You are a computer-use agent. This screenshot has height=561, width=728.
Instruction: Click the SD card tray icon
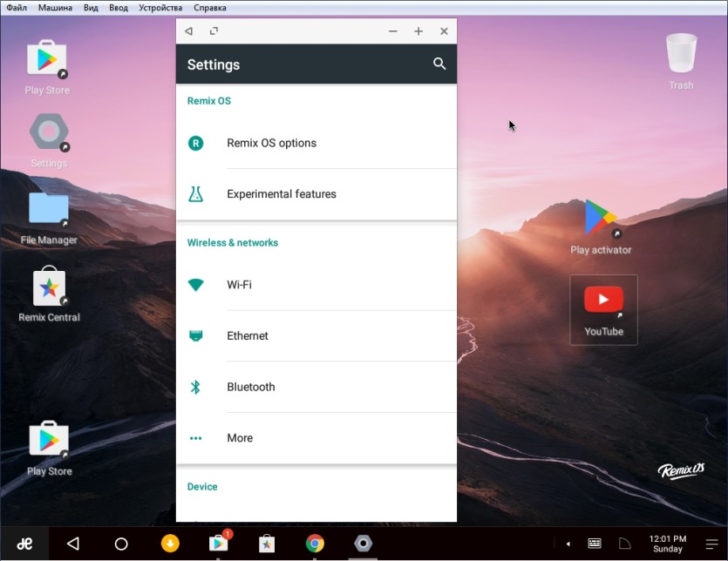point(625,544)
